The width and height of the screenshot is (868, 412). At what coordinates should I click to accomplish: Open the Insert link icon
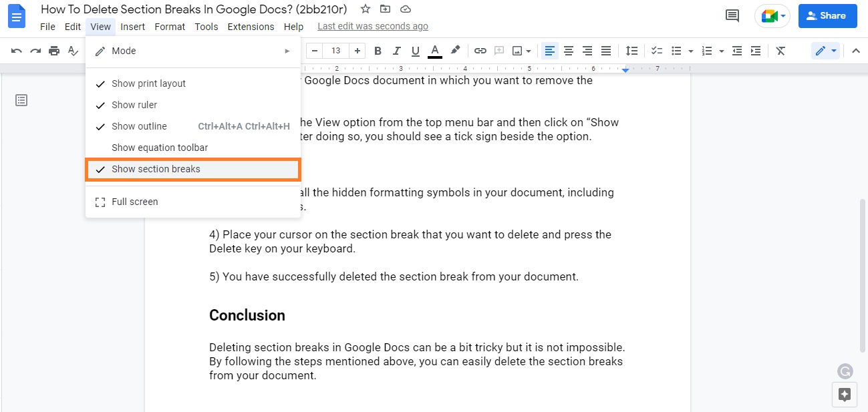[x=480, y=50]
